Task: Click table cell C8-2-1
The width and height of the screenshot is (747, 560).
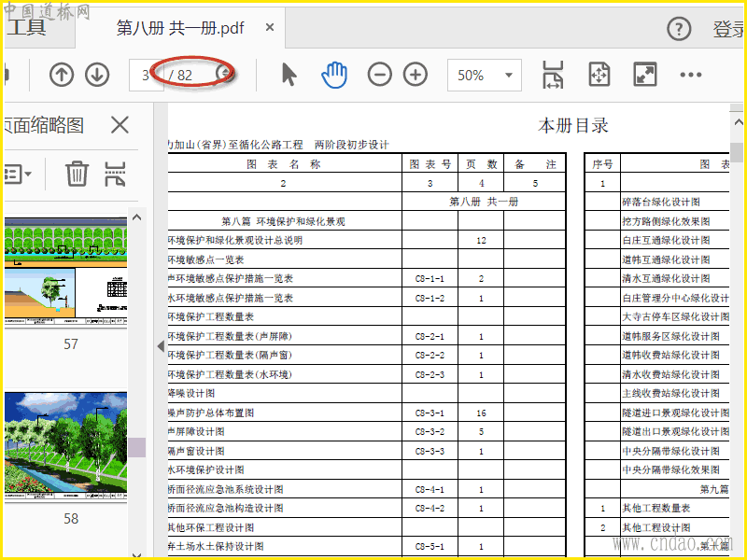Action: click(430, 336)
